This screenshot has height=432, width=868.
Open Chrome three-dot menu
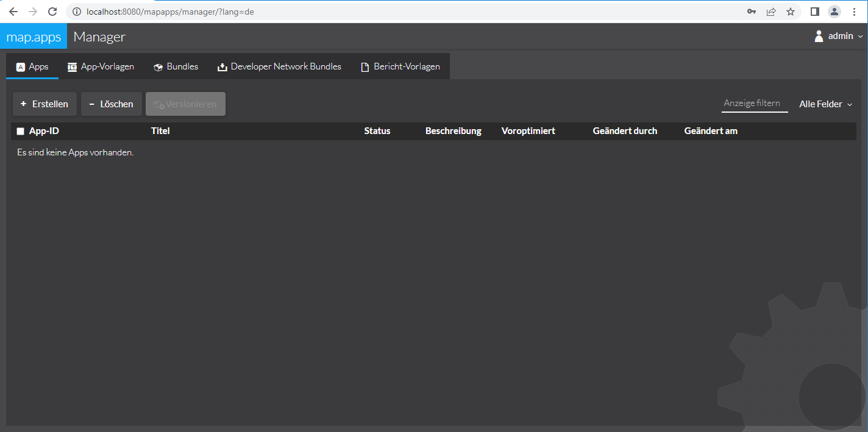854,12
